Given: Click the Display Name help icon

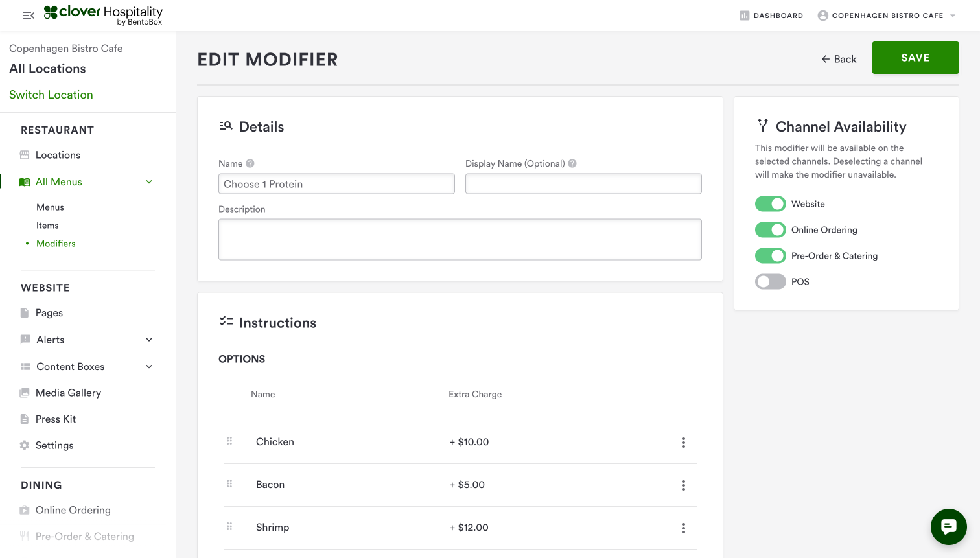Looking at the screenshot, I should 572,163.
